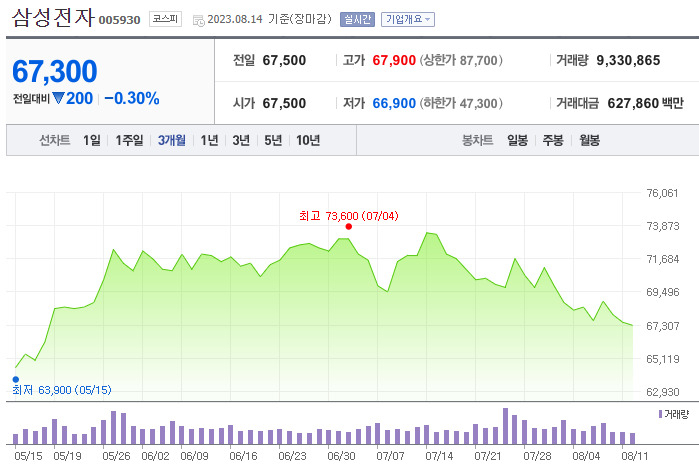Click the −0.30% change percentage
The height and width of the screenshot is (467, 699).
[132, 98]
